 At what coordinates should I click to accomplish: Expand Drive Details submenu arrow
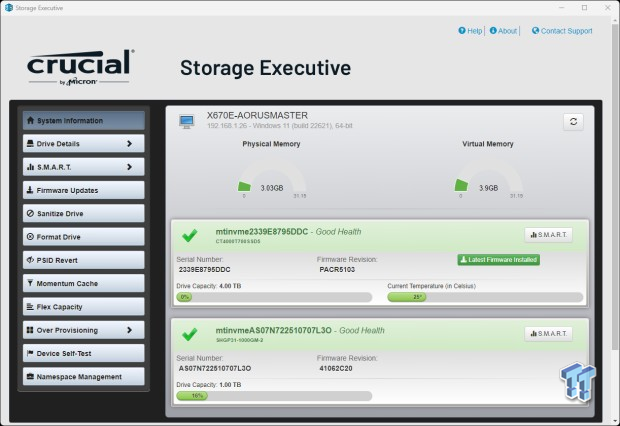coord(129,144)
